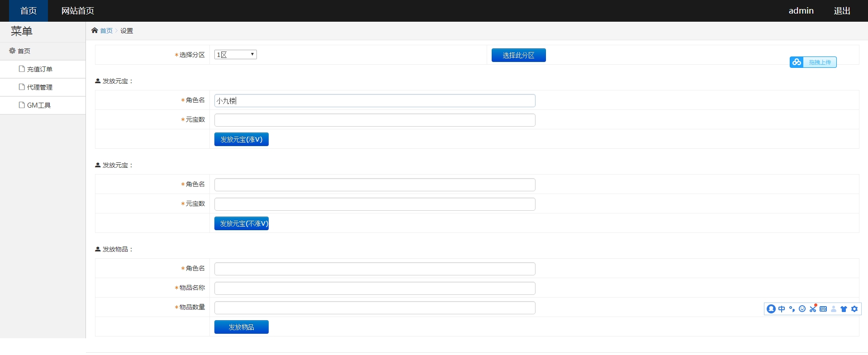The width and height of the screenshot is (868, 355).
Task: Click the scissors screenshot tool icon
Action: pos(813,309)
